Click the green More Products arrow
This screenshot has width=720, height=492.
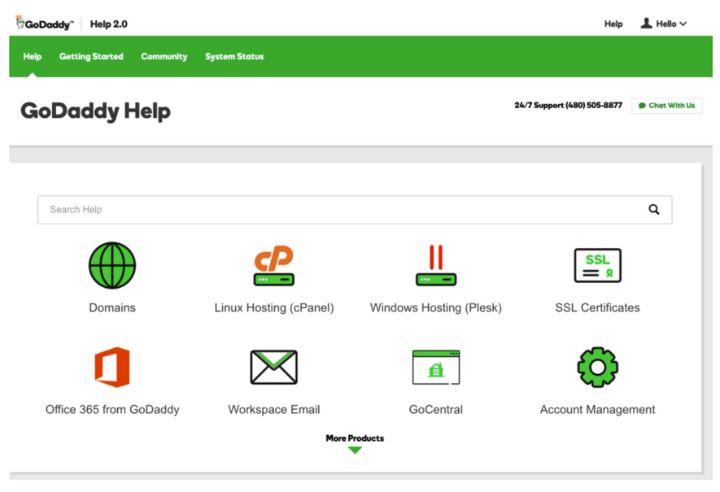[x=354, y=450]
